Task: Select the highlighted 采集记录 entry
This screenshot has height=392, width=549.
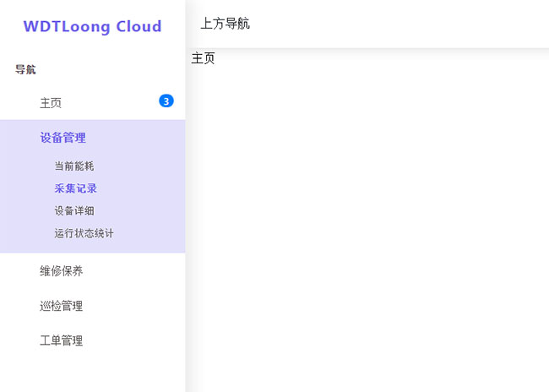Action: coord(75,188)
